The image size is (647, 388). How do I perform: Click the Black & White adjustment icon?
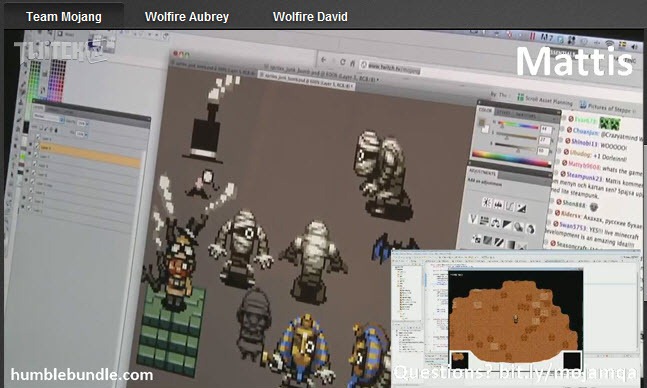tap(507, 225)
